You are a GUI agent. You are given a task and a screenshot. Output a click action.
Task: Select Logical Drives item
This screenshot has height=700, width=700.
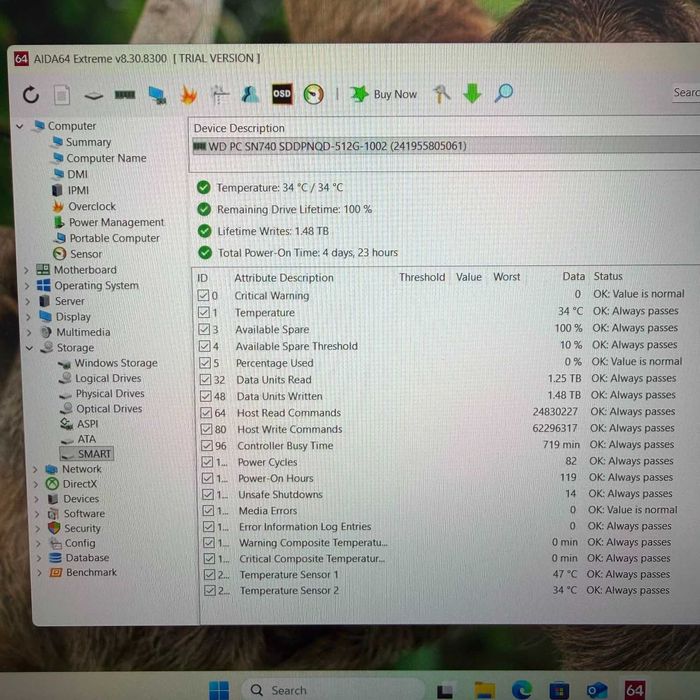[x=108, y=378]
